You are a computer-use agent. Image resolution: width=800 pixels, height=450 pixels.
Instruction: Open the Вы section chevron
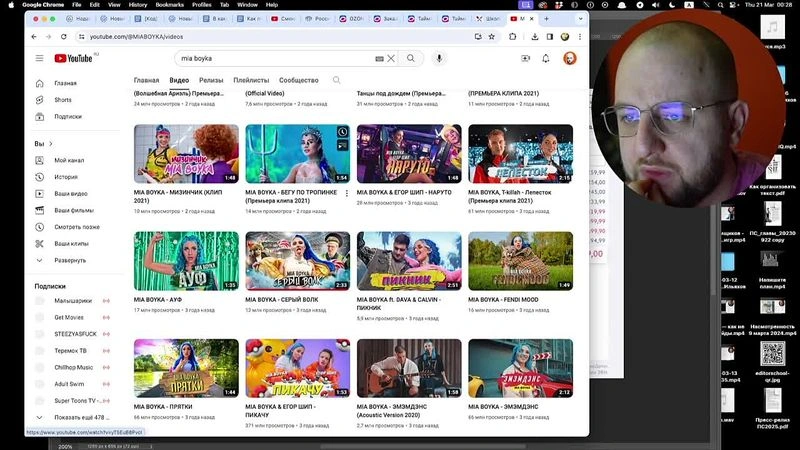coord(51,144)
